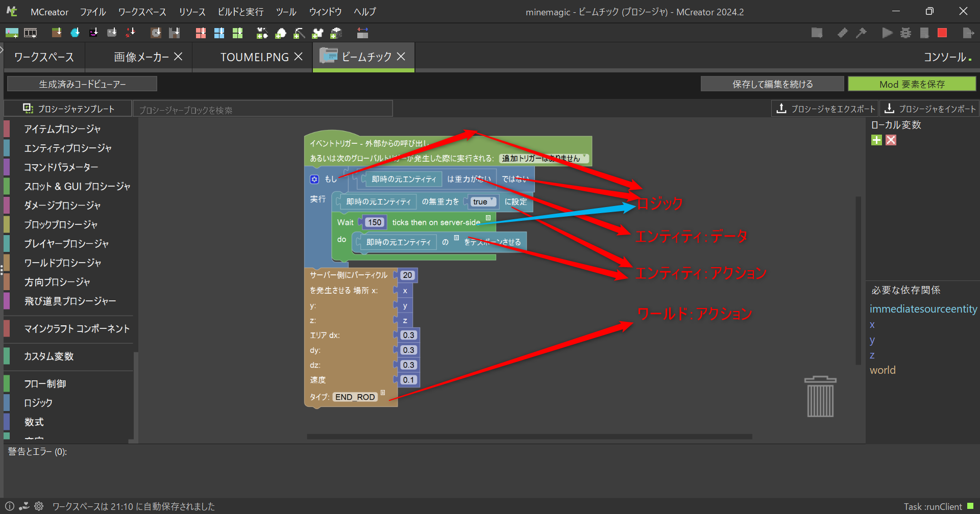Open プロシージャテンプレート button

[x=68, y=109]
